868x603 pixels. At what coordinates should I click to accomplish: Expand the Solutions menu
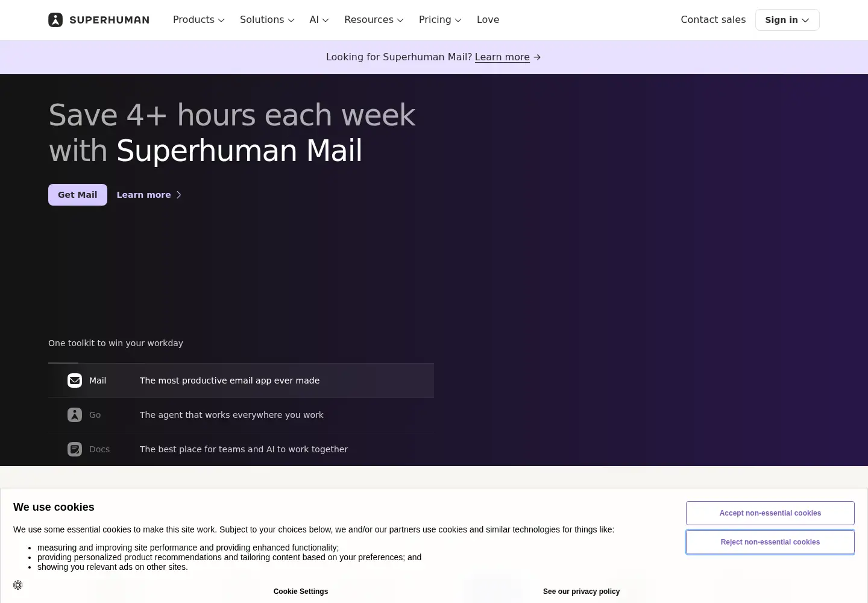267,20
